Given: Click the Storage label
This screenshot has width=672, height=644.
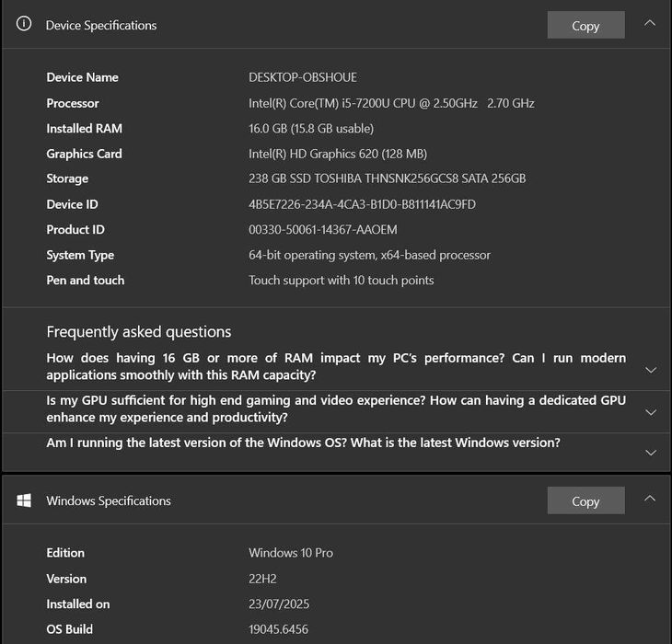Looking at the screenshot, I should tap(67, 178).
